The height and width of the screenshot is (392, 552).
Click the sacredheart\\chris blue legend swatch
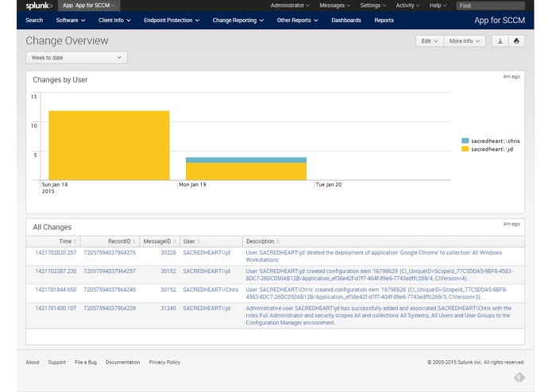click(465, 140)
